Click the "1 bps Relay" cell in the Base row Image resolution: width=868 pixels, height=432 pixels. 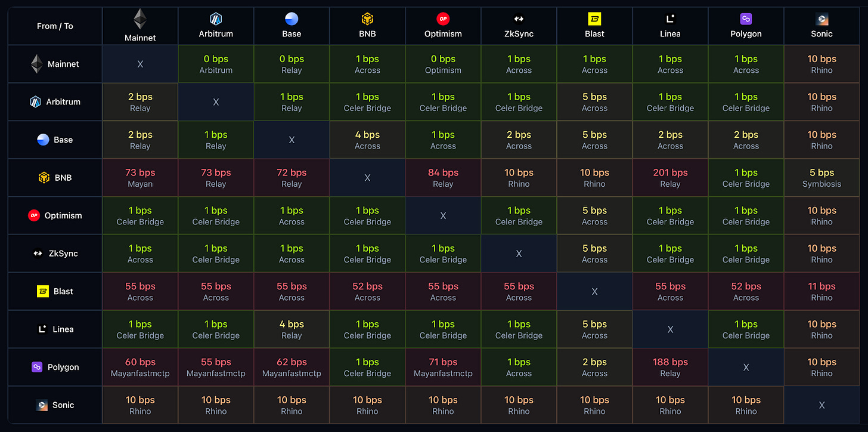point(216,140)
